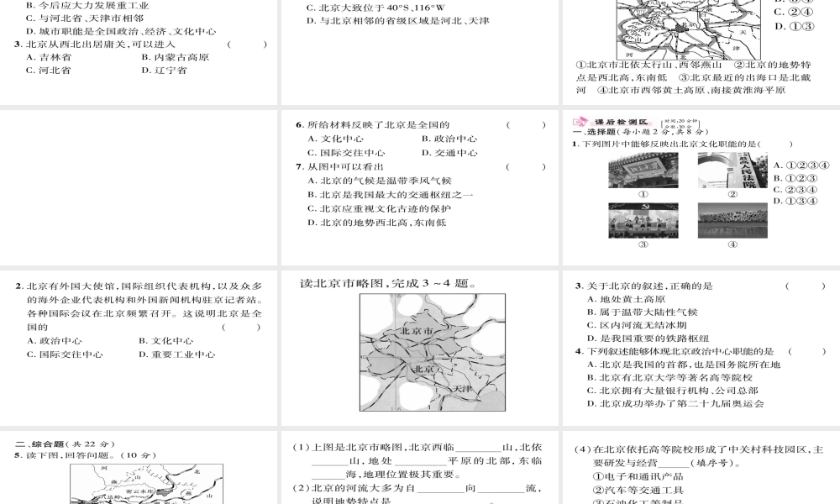Select answer D. ①③④
Viewport: 840px width, 504px height.
pos(795,201)
